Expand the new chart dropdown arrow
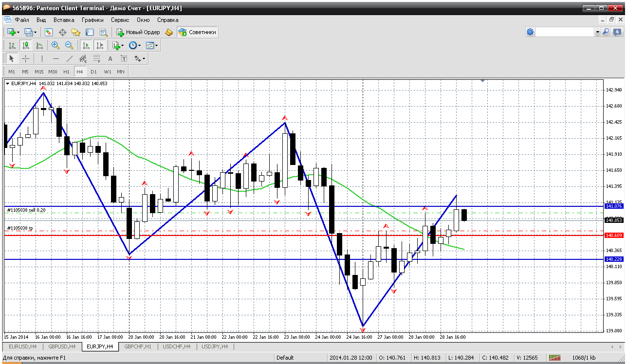Image resolution: width=627 pixels, height=364 pixels. click(18, 32)
